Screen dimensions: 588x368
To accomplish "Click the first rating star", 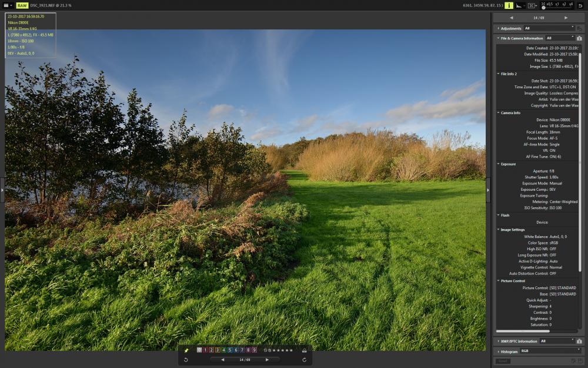I will [275, 350].
